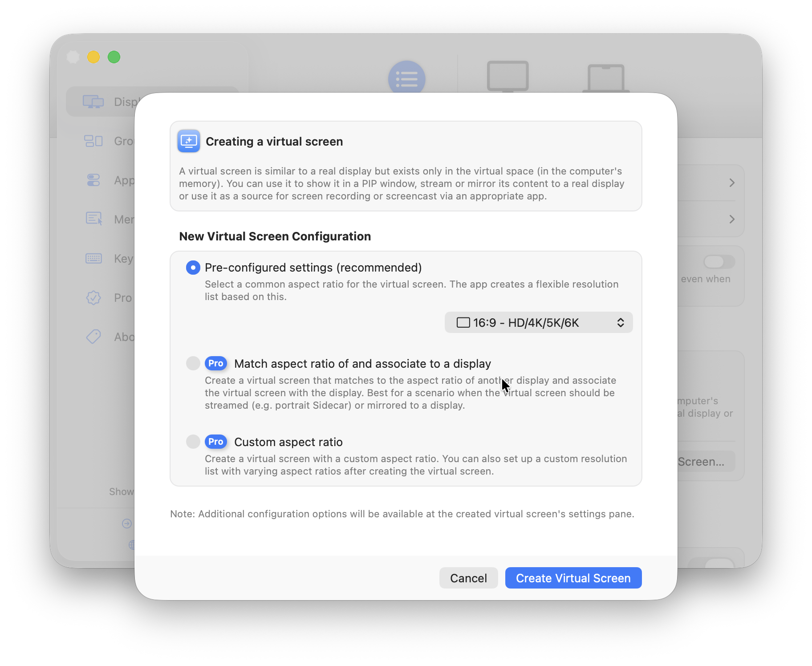Viewport: 812px width, 666px height.
Task: Expand second chevron row in background window
Action: [x=732, y=219]
